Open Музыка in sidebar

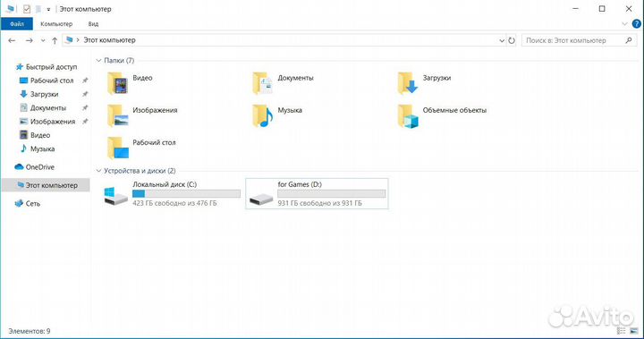click(x=37, y=148)
